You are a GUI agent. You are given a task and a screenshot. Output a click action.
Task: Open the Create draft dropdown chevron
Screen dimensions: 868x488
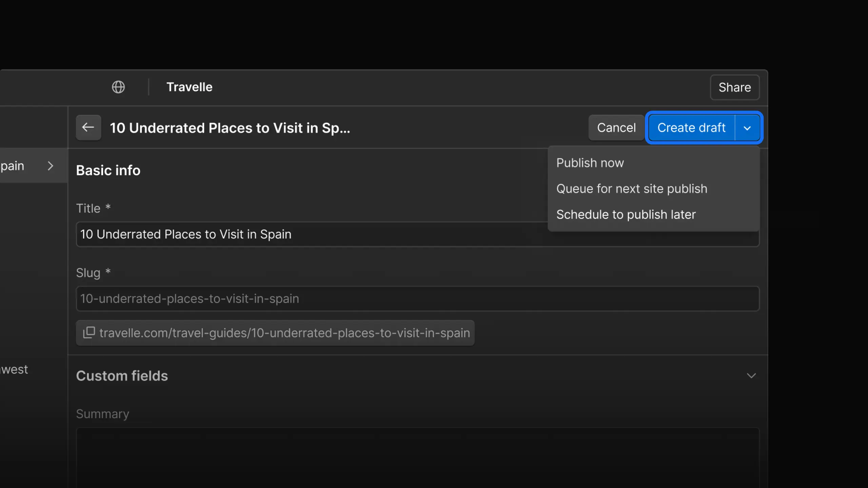(x=748, y=128)
